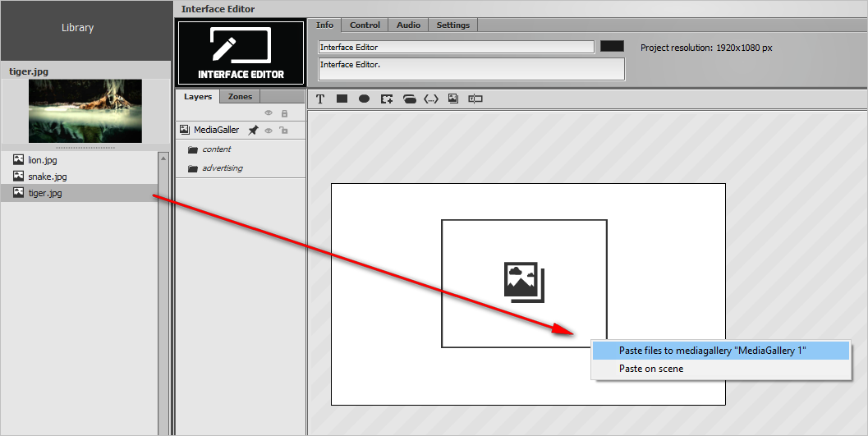Click the pin icon on MediaGaller layer
This screenshot has width=868, height=436.
[x=253, y=130]
